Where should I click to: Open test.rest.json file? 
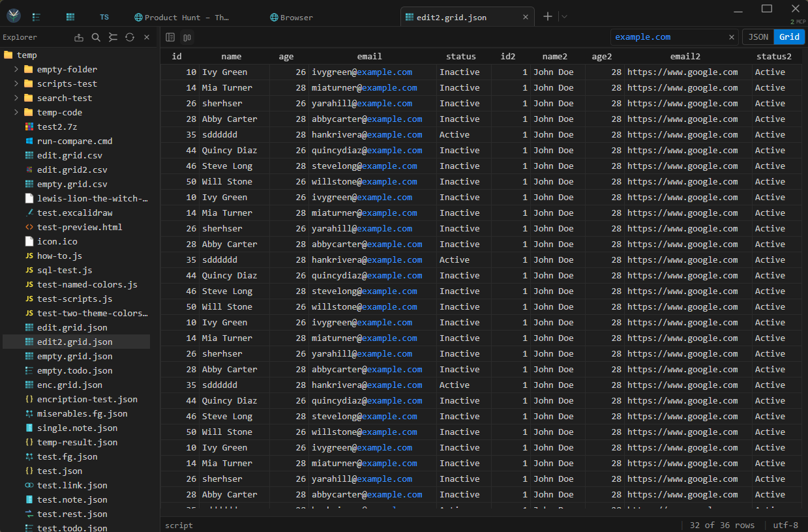(76, 514)
